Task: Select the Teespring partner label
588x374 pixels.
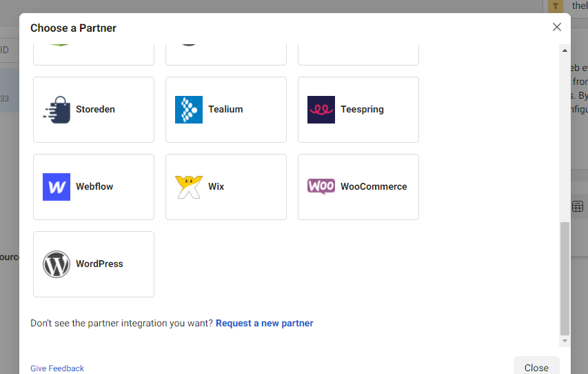Action: (362, 109)
